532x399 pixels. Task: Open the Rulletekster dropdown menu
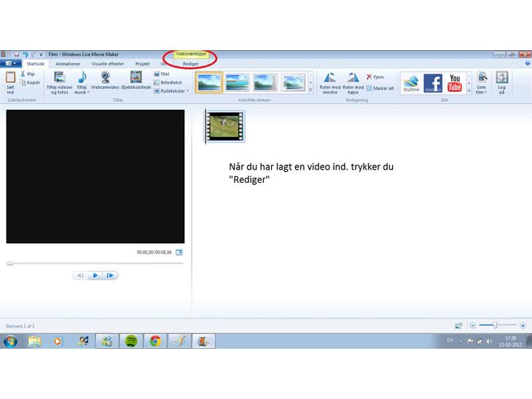173,91
